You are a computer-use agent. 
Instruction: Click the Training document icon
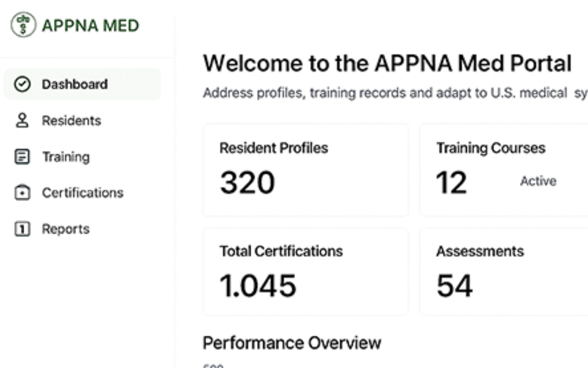coord(22,157)
